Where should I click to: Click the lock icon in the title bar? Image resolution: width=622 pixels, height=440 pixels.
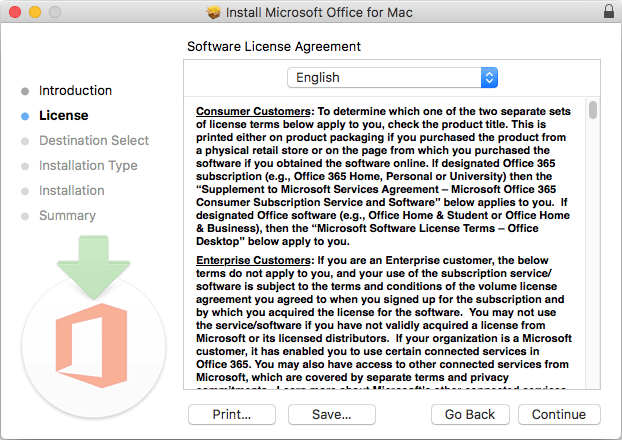point(609,12)
